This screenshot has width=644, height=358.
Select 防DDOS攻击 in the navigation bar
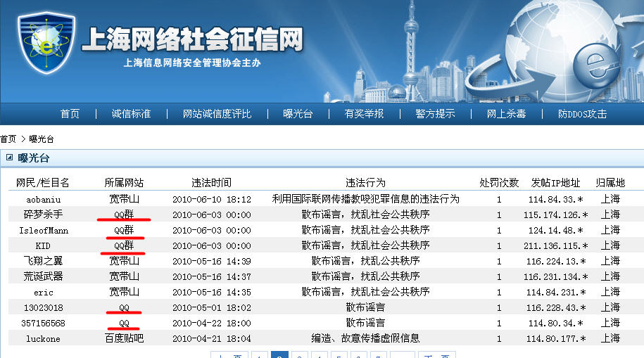click(582, 114)
